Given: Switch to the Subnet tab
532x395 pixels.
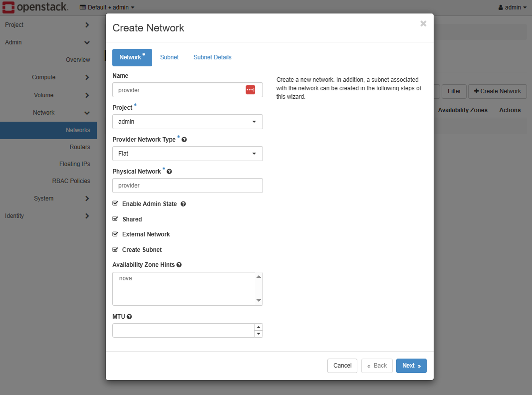Looking at the screenshot, I should (169, 57).
